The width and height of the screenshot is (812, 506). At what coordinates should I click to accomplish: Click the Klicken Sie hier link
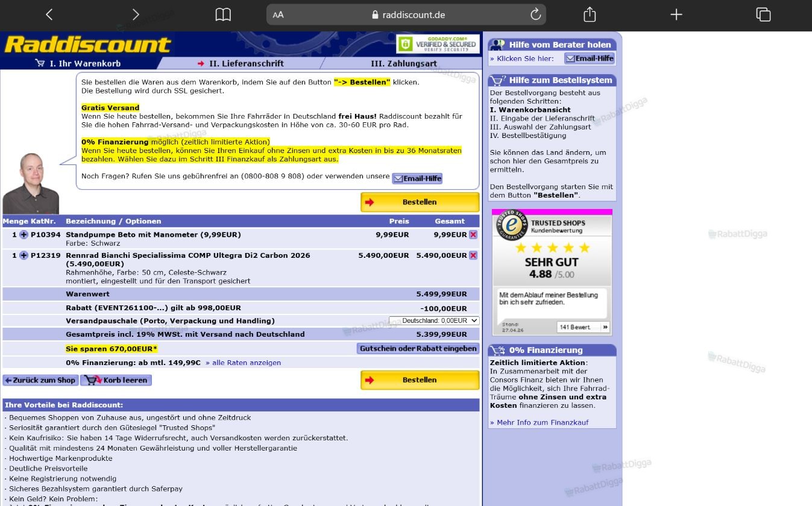[x=521, y=58]
